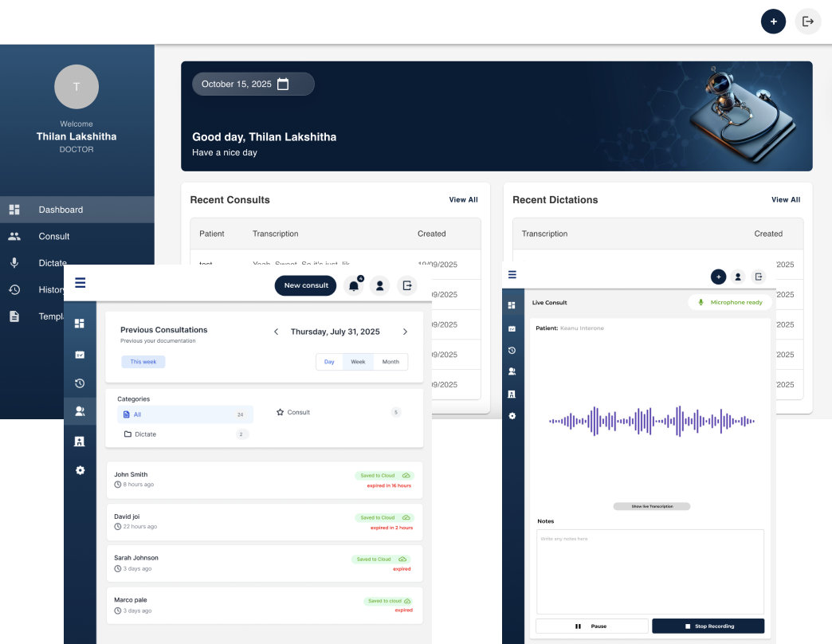832x644 pixels.
Task: Switch on the This week filter
Action: 143,361
